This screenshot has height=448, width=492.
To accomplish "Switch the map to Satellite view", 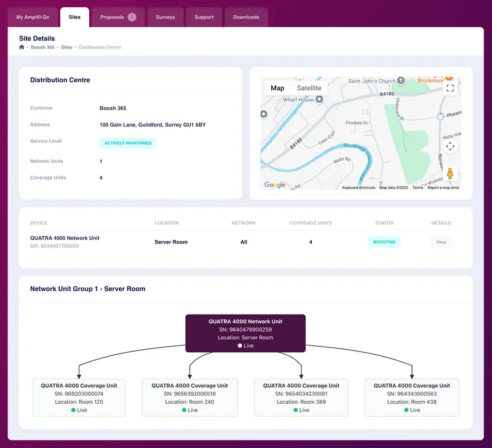I will coord(309,88).
